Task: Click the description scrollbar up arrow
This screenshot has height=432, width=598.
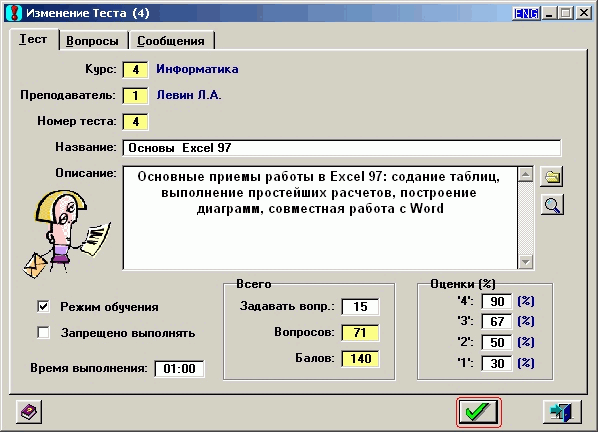Action: pyautogui.click(x=526, y=175)
